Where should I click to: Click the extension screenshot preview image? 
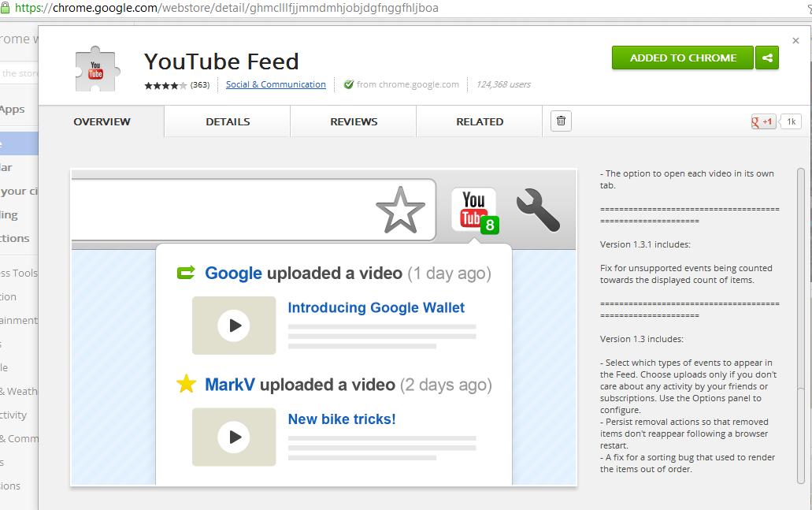(324, 328)
